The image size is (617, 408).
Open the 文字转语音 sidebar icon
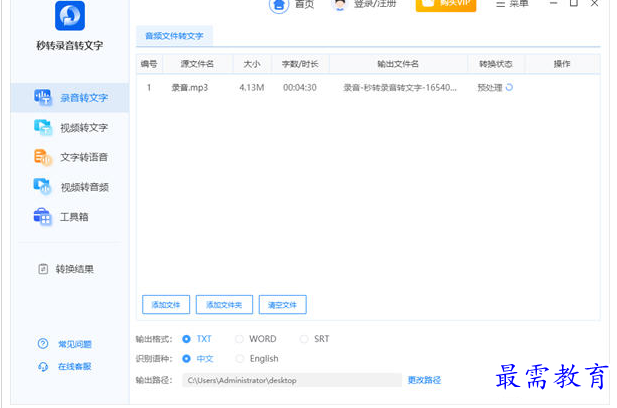click(42, 157)
